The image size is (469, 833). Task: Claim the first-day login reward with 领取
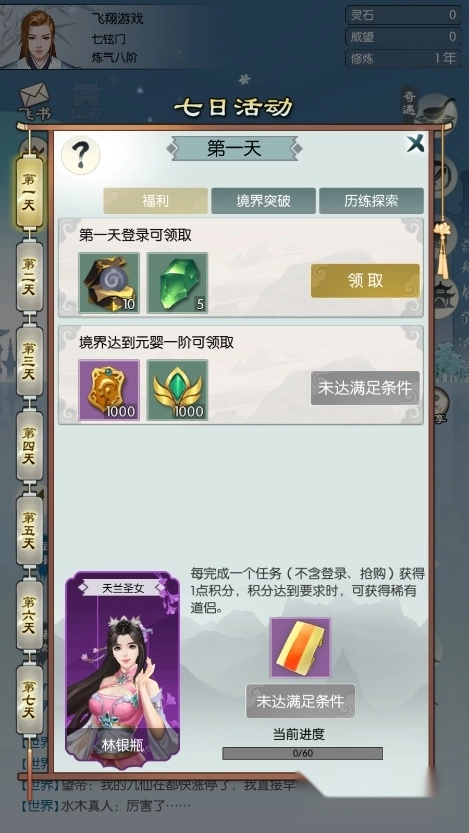click(x=365, y=280)
